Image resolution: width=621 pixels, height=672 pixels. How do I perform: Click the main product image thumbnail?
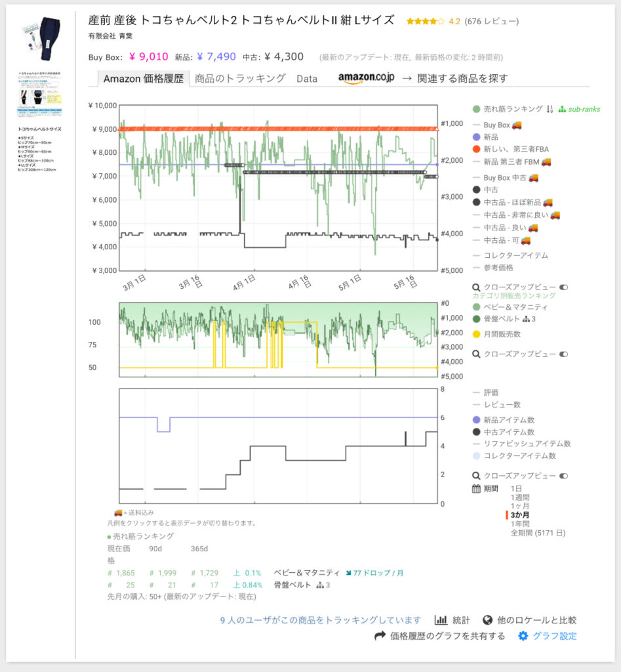[x=43, y=39]
